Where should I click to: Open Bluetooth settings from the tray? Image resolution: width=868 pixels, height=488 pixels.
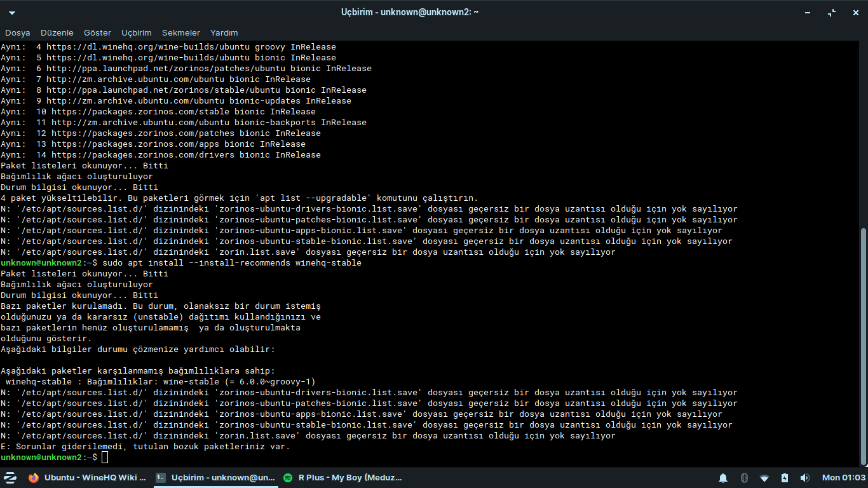pos(744,477)
